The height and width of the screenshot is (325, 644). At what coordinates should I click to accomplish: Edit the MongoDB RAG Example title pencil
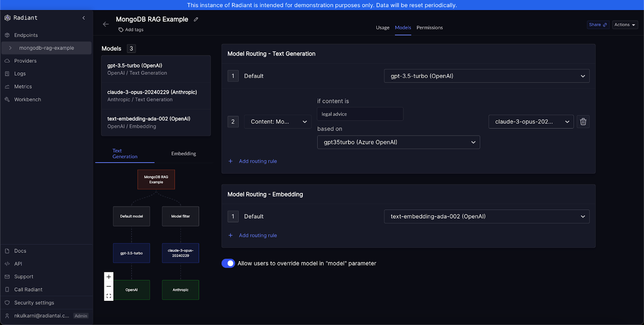[196, 19]
